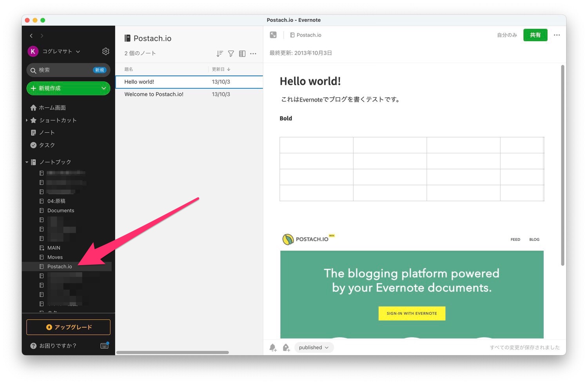Collapse the ノートブック section triangle
588x384 pixels.
27,162
